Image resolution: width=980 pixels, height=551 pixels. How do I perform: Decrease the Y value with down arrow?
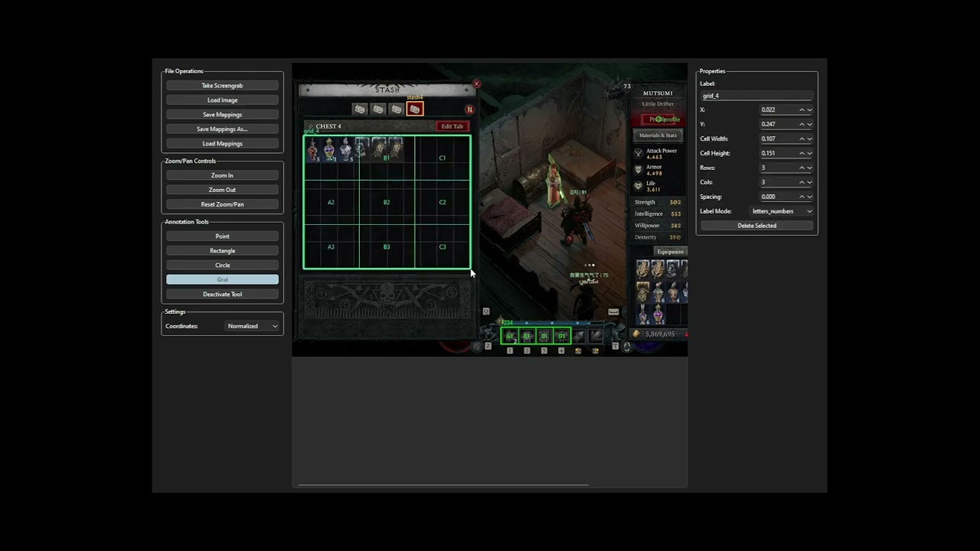(809, 124)
